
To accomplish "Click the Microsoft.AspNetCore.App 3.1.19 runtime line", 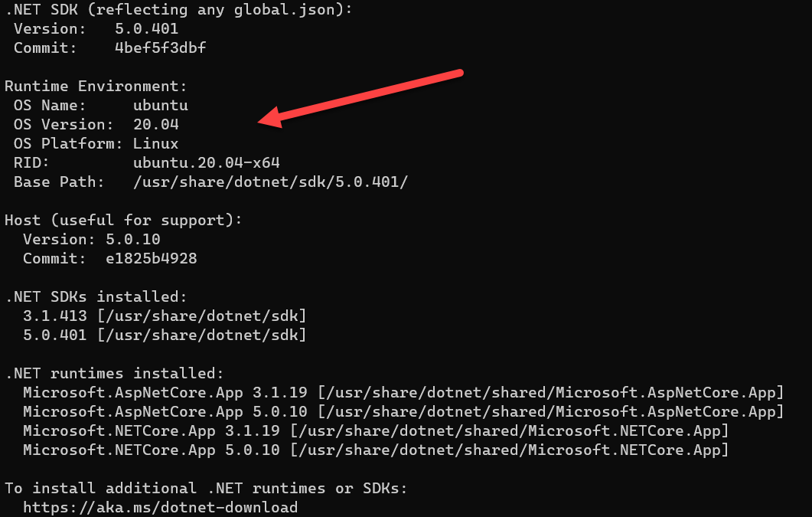I will tap(403, 392).
